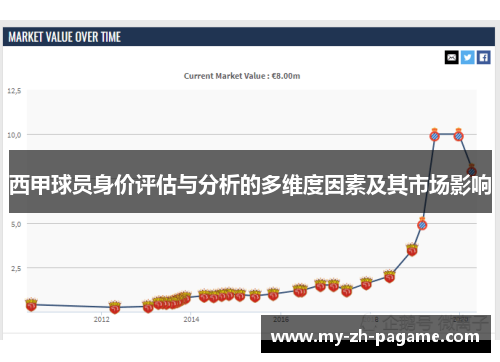Click the 2014 axis label
The width and height of the screenshot is (500, 362).
point(191,319)
